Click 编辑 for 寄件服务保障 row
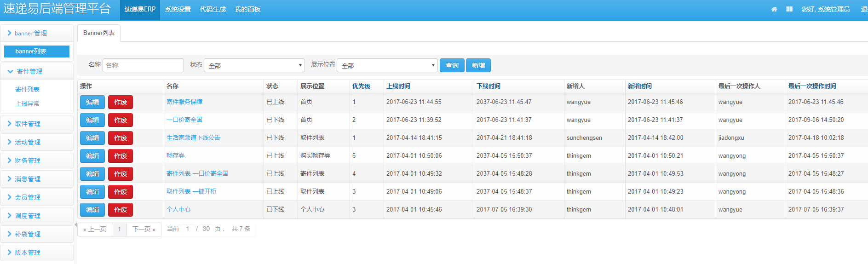 (x=92, y=102)
